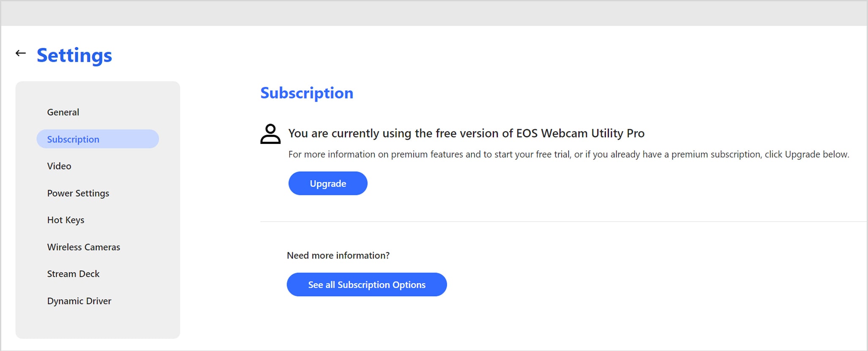868x351 pixels.
Task: Click the user profile icon
Action: click(270, 134)
